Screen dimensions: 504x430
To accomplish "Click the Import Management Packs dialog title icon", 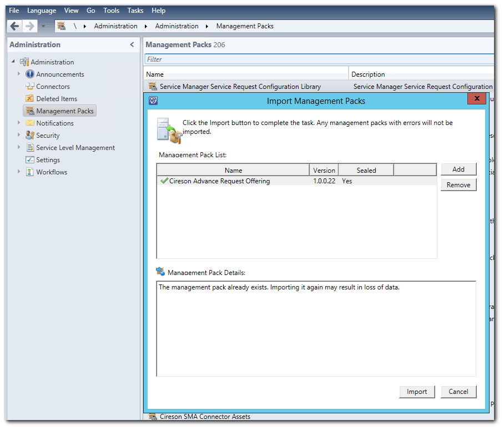I will (153, 101).
